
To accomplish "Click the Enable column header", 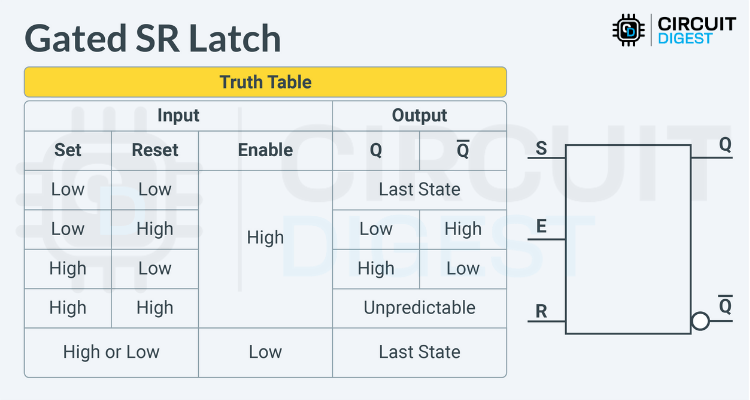I will (265, 150).
